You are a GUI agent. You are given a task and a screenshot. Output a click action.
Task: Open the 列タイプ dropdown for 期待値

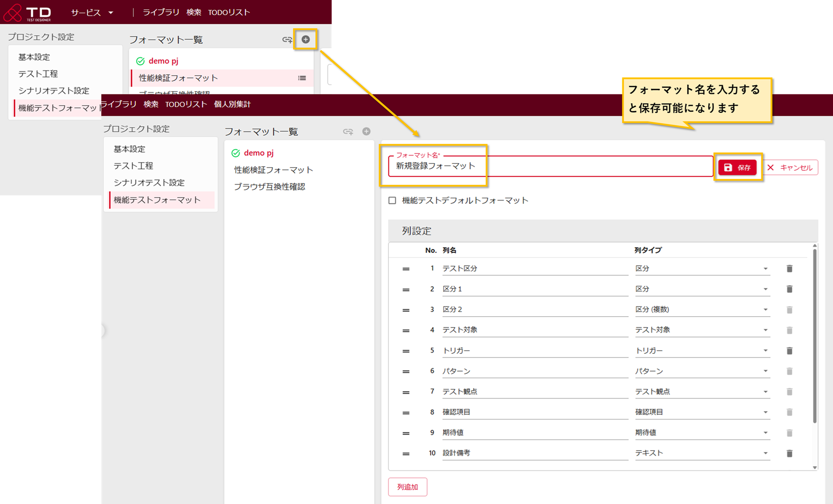(x=765, y=433)
